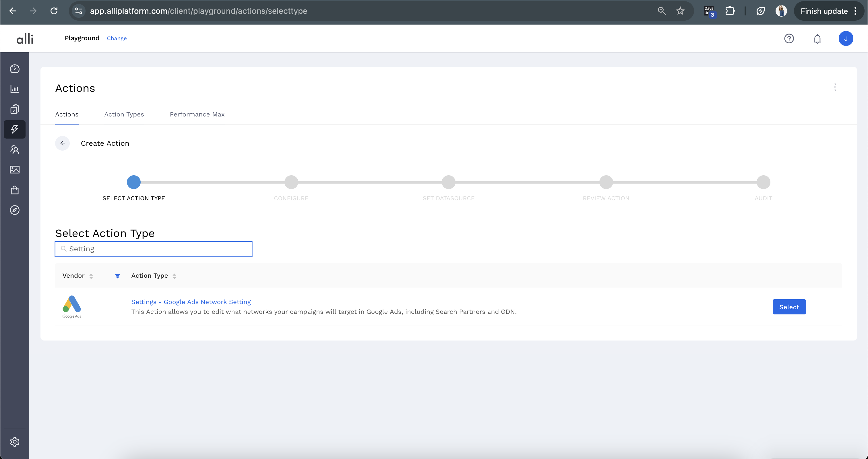
Task: Sort the table by Vendor column
Action: [x=91, y=276]
